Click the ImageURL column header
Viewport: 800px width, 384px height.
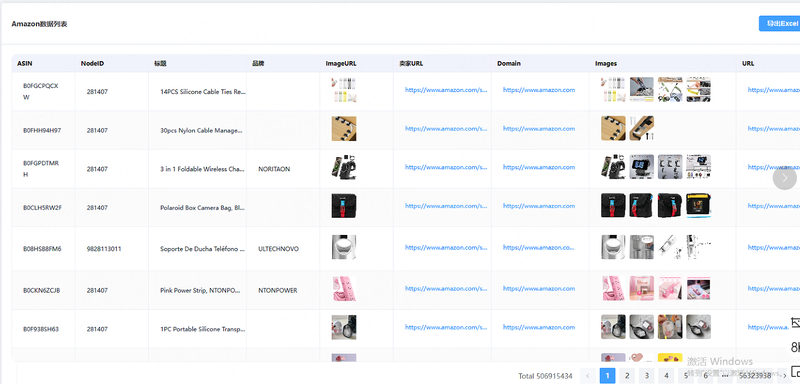coord(341,64)
